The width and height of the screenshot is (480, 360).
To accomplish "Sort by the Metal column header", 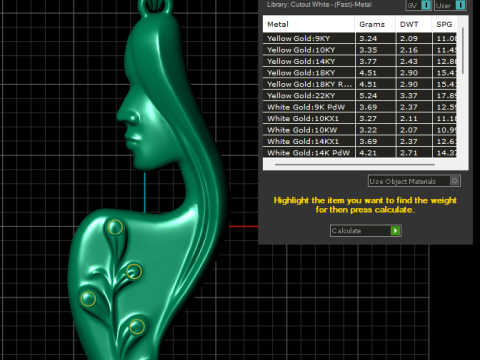I will pyautogui.click(x=309, y=24).
